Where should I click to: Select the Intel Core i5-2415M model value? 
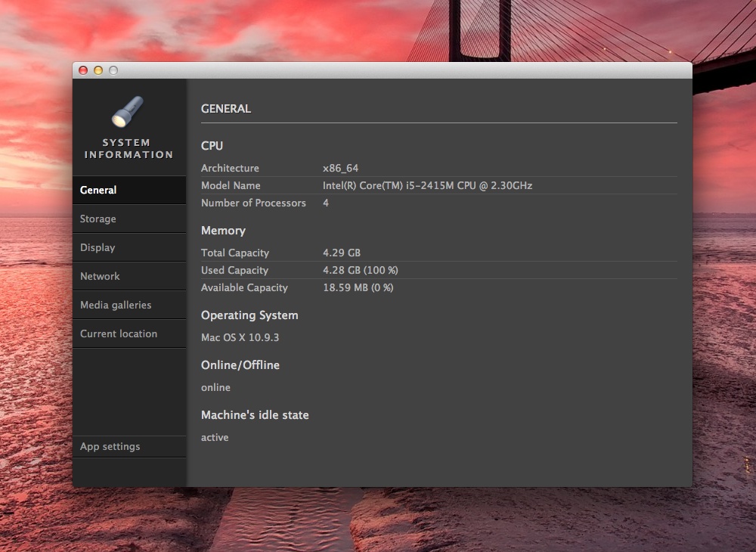coord(427,185)
